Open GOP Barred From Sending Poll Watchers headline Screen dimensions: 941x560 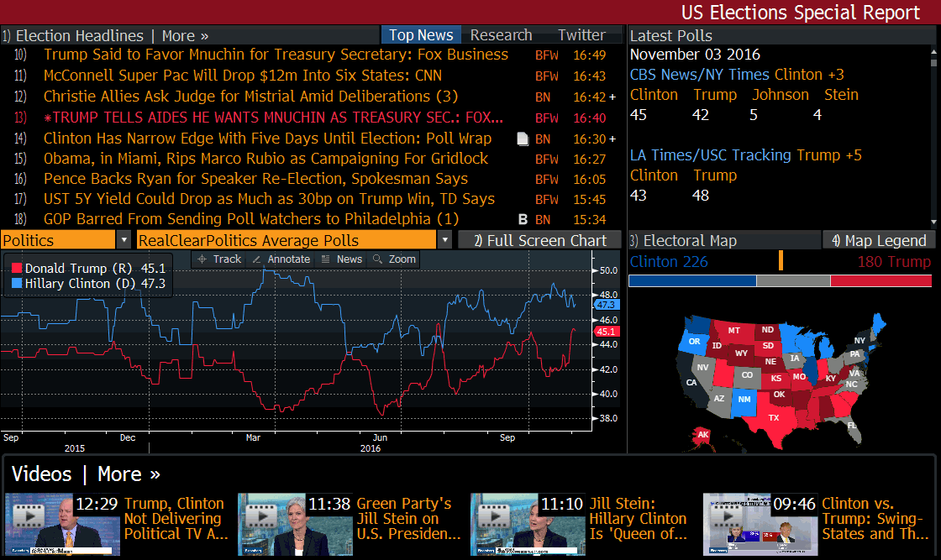click(251, 219)
